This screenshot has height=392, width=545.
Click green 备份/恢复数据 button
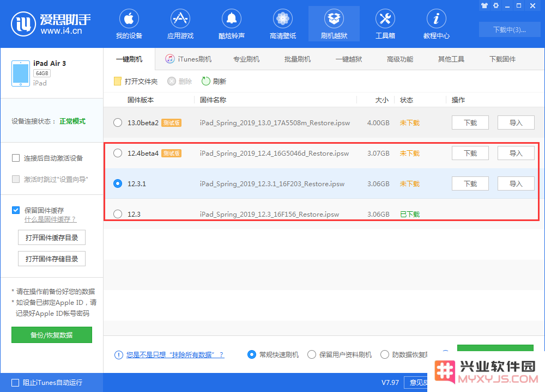point(52,335)
